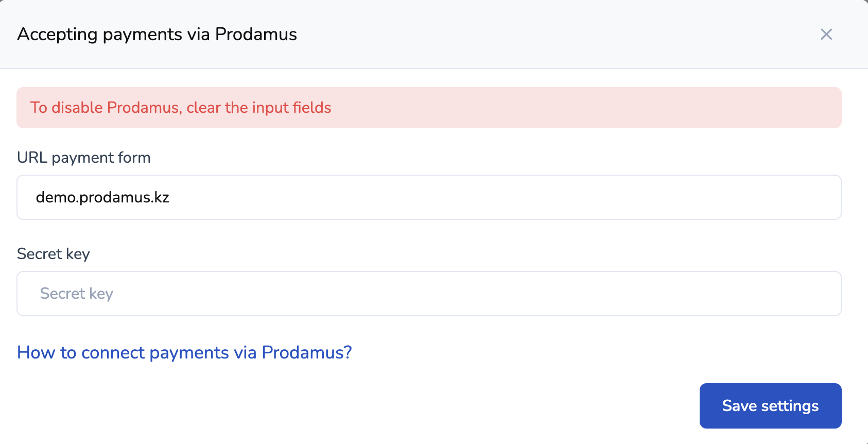Click the URL payment form input field

tap(429, 197)
